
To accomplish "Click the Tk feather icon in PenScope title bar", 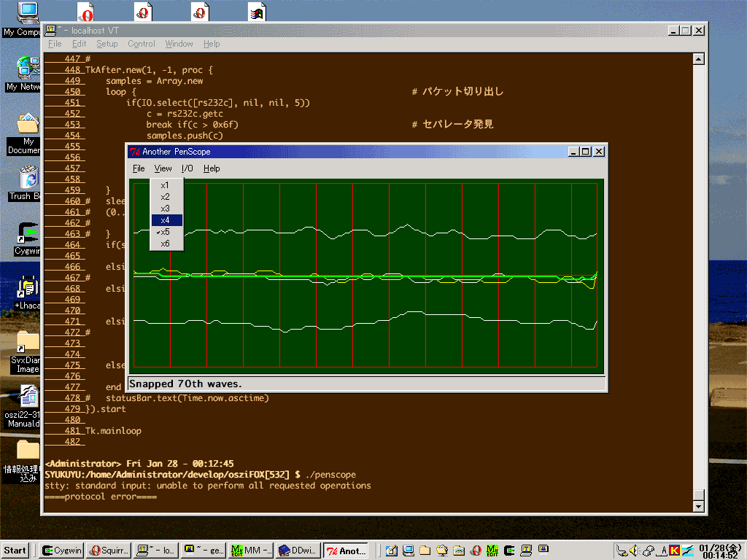I will click(x=134, y=152).
